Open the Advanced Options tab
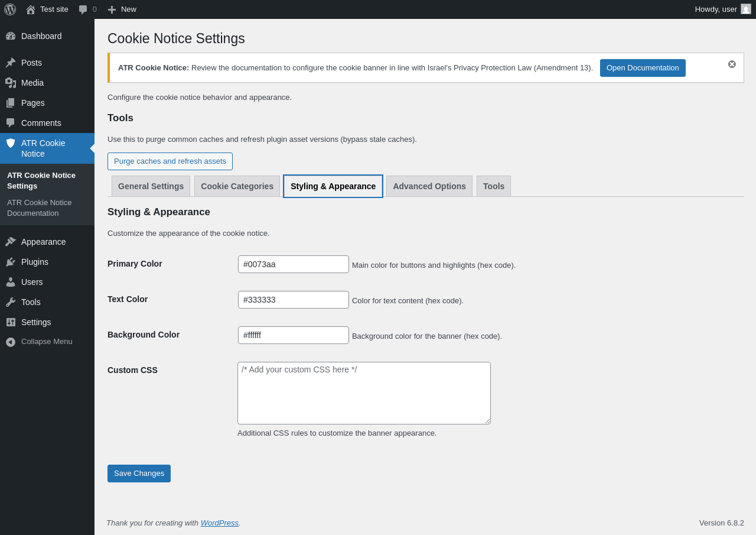This screenshot has height=535, width=756. pos(429,186)
